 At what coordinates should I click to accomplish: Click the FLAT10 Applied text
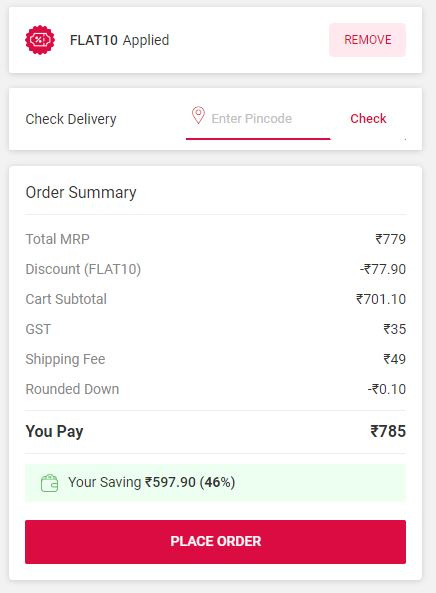click(119, 40)
